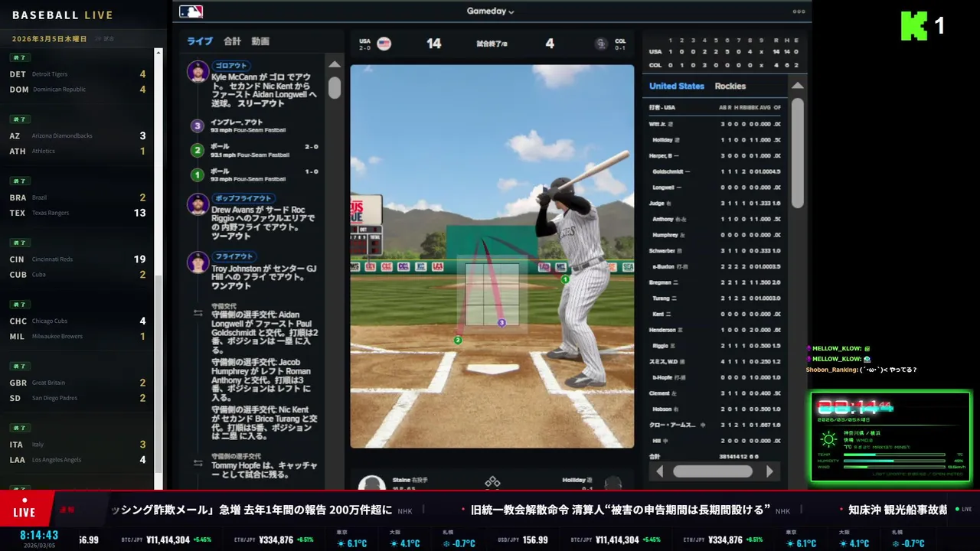Click Henderson row in batting table

(x=714, y=330)
